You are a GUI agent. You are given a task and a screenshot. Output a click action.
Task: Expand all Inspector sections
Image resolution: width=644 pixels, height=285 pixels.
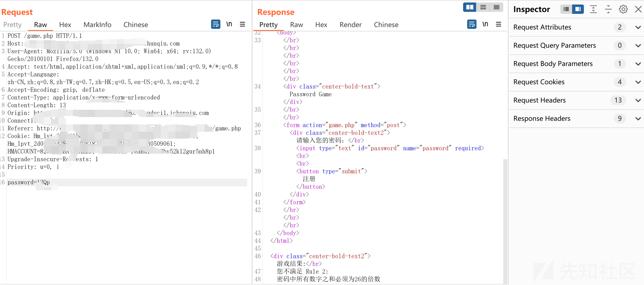coord(593,9)
